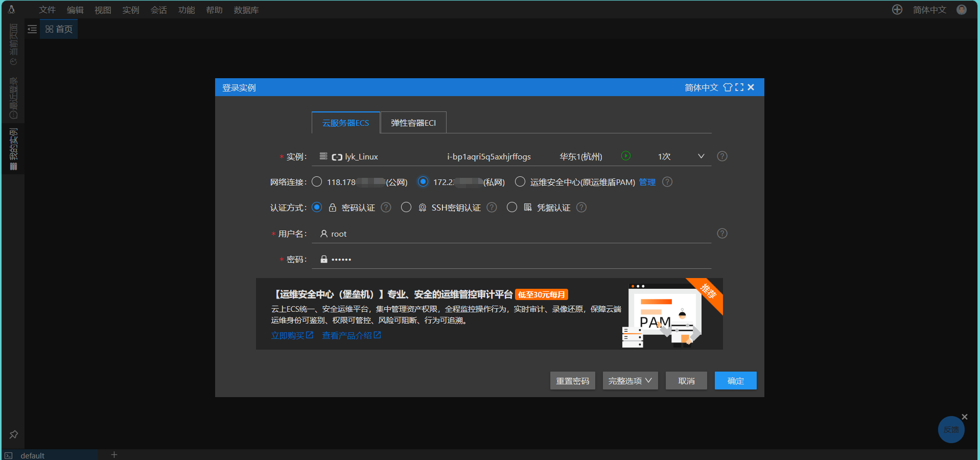The height and width of the screenshot is (460, 980).
Task: Click the penguin app logo icon
Action: [x=11, y=9]
